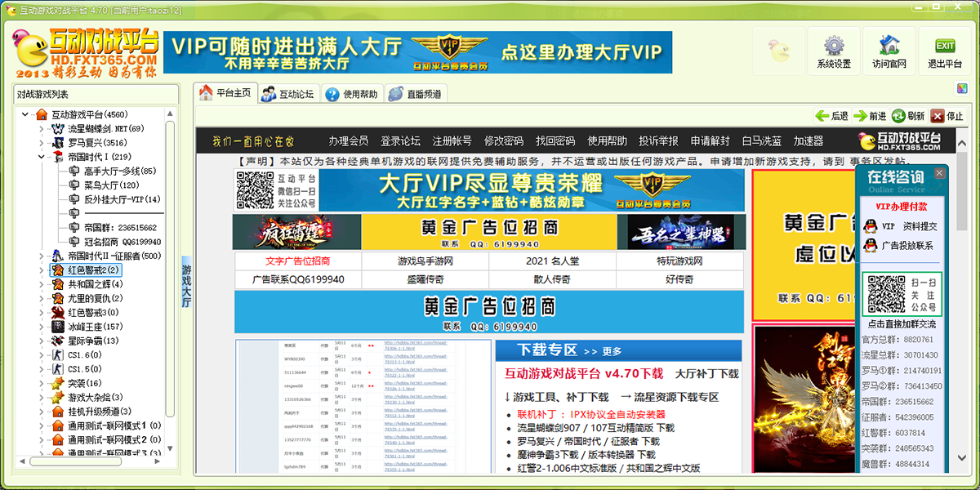This screenshot has width=980, height=490.
Task: Click the 挂机升级频道 house icon
Action: 58,412
